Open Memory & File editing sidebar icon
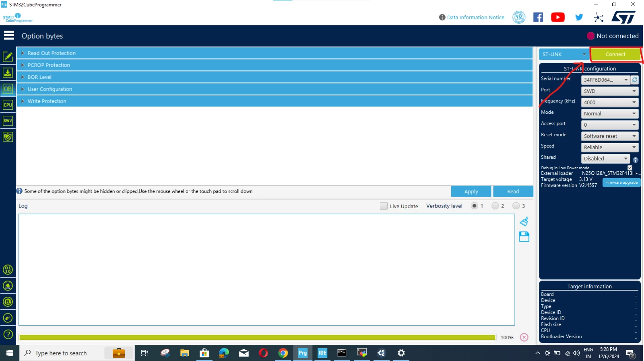Screen dimensions: 644x361 coord(8,57)
